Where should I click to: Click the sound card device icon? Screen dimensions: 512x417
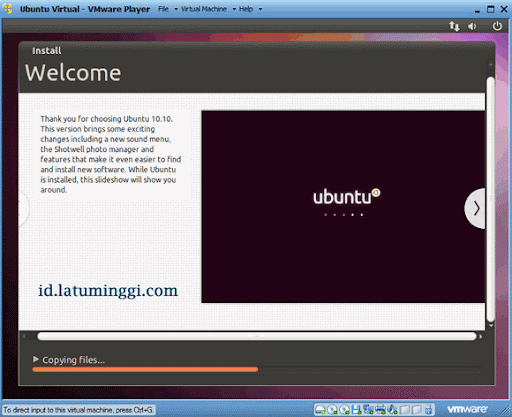(392, 409)
